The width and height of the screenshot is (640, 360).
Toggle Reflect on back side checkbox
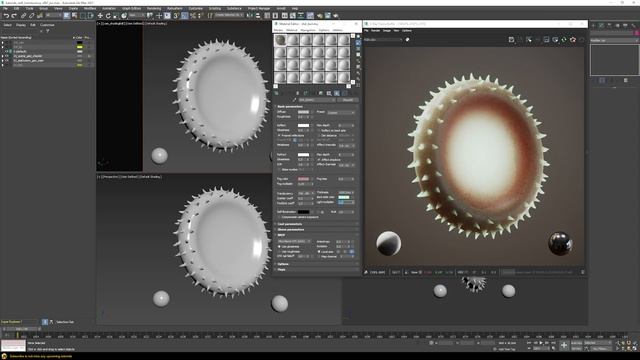(x=318, y=131)
